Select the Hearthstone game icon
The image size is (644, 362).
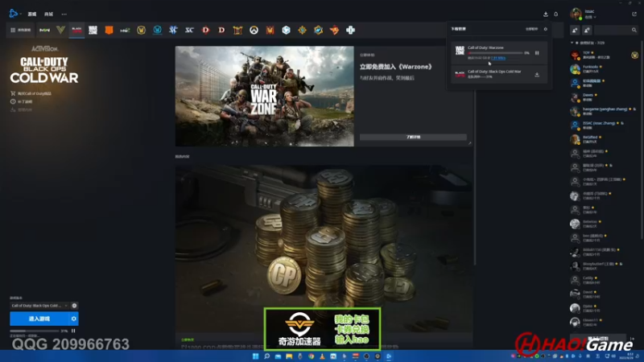[303, 30]
